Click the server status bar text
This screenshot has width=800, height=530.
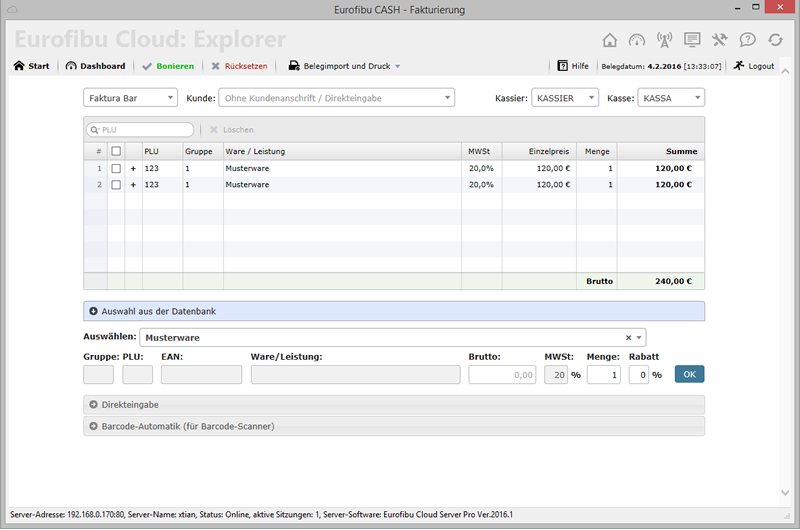(x=261, y=515)
